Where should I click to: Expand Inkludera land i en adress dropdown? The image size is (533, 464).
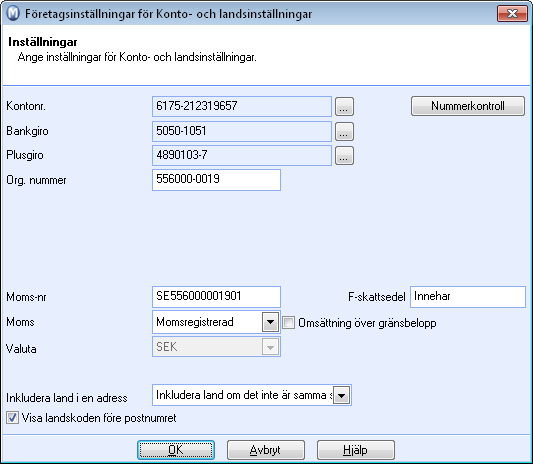pos(342,395)
